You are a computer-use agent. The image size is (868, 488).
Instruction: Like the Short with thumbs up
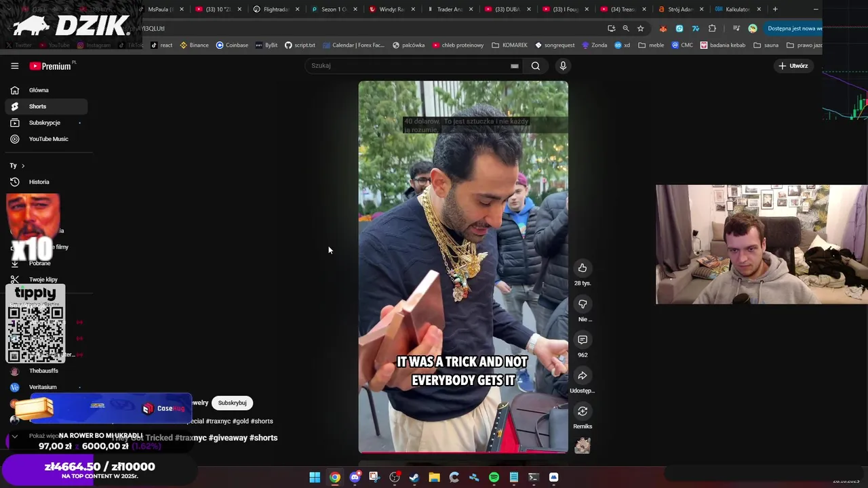click(x=583, y=268)
